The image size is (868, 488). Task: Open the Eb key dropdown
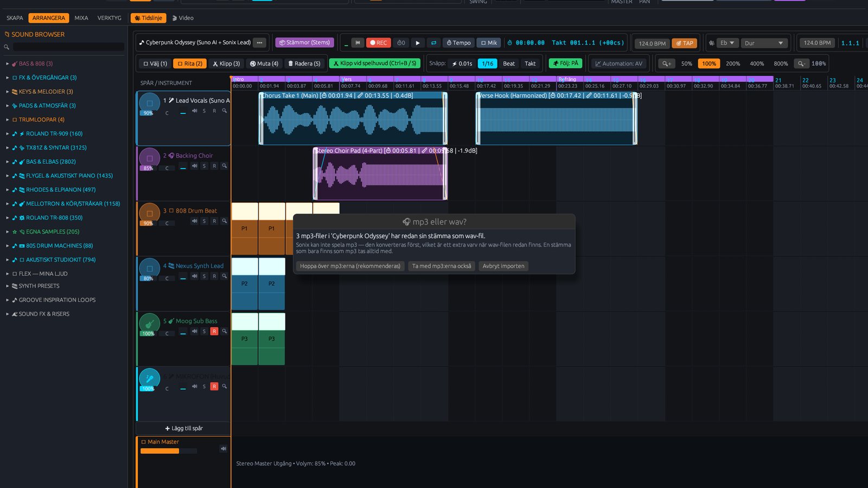click(727, 43)
